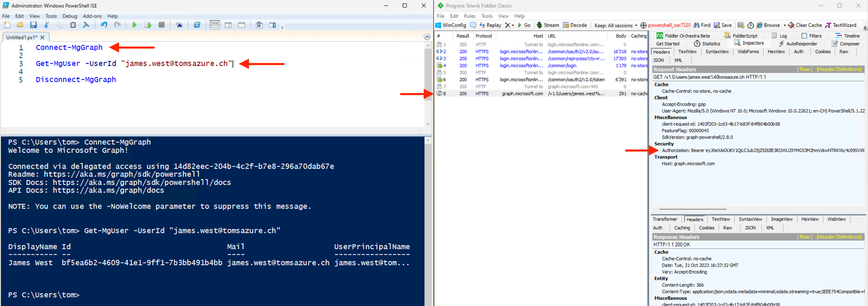Viewport: 868px width, 306px height.
Task: Toggle the Filters tab checkbox
Action: 804,36
